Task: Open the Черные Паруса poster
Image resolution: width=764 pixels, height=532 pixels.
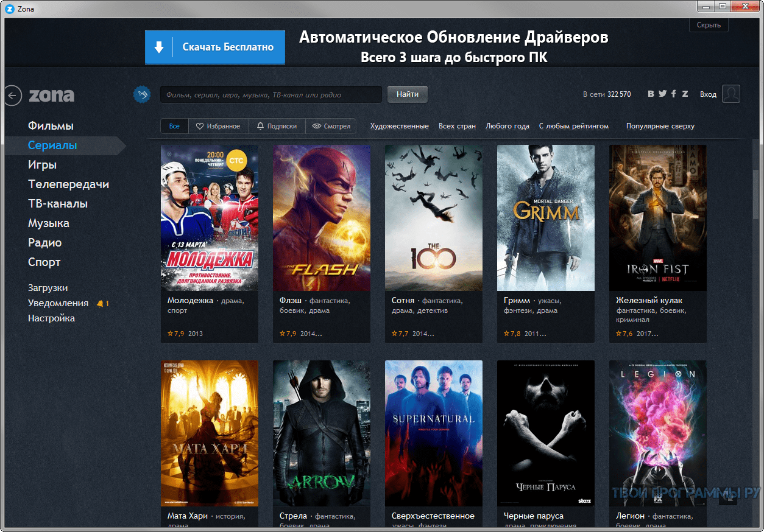Action: (x=546, y=433)
